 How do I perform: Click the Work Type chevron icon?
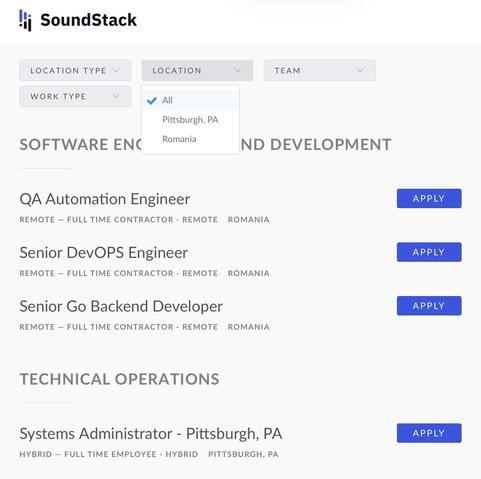[x=116, y=96]
